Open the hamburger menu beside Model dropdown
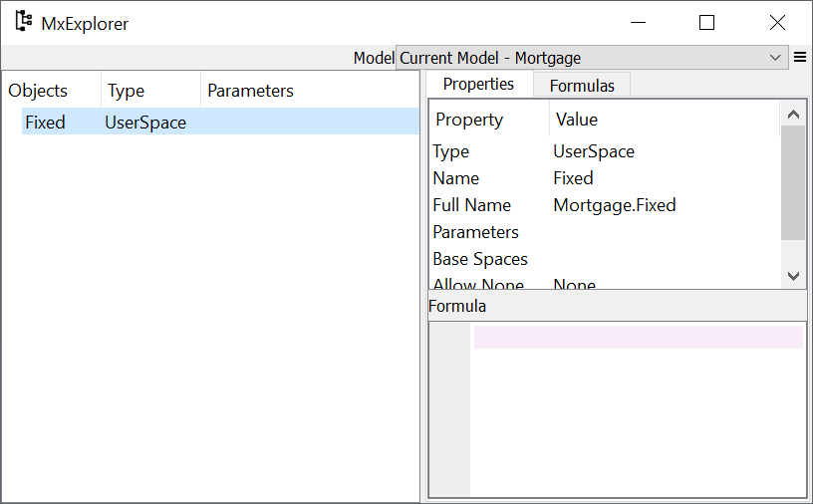 pos(799,58)
